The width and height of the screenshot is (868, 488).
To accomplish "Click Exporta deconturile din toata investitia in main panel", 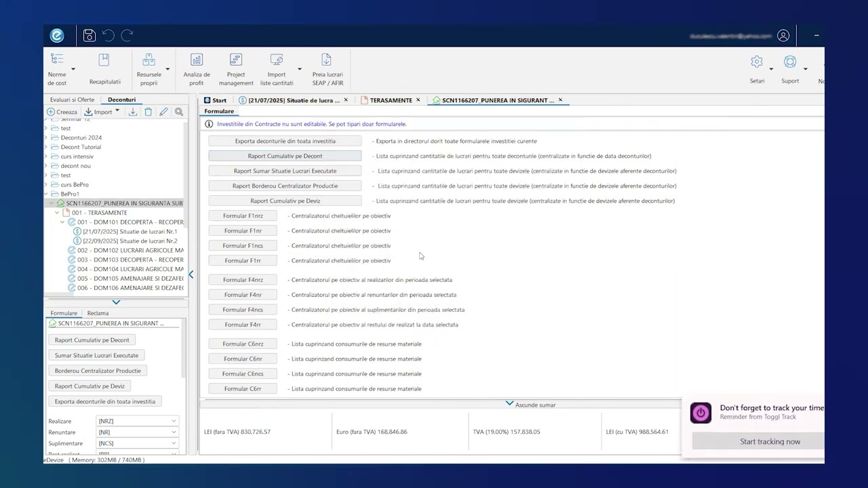I will coord(285,141).
